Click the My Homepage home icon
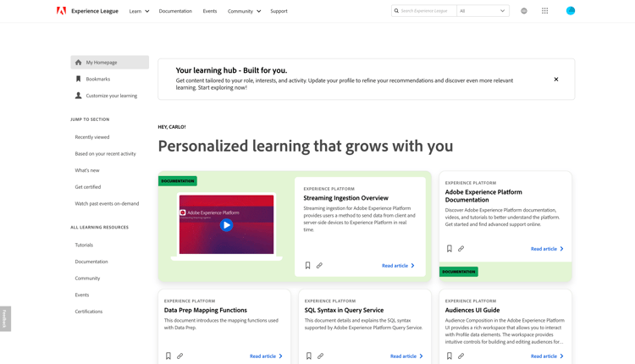This screenshot has height=364, width=635. click(78, 63)
